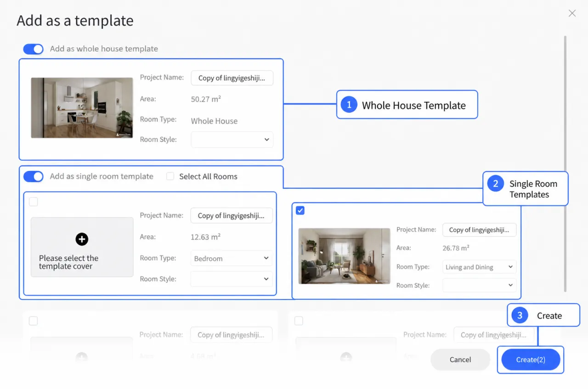Toggle the Add as whole house template switch

click(x=33, y=49)
